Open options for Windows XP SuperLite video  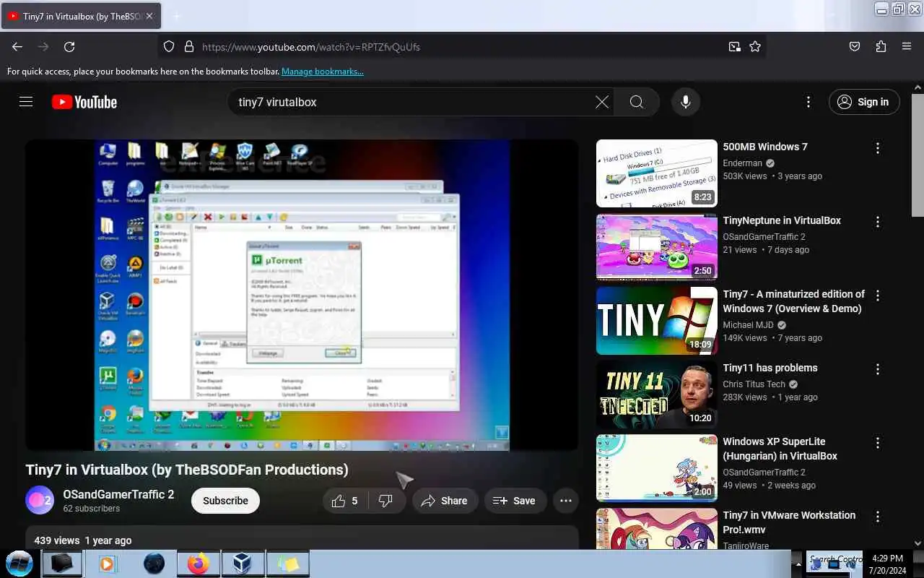(878, 443)
